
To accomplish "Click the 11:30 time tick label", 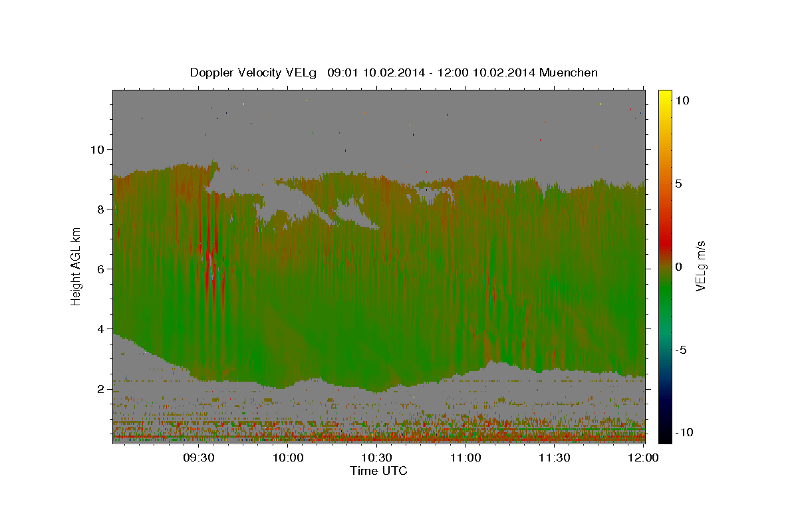I will point(554,458).
